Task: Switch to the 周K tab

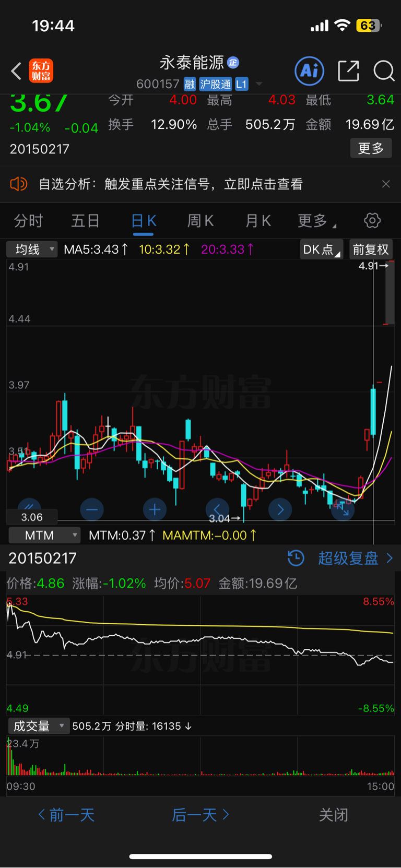Action: point(200,221)
